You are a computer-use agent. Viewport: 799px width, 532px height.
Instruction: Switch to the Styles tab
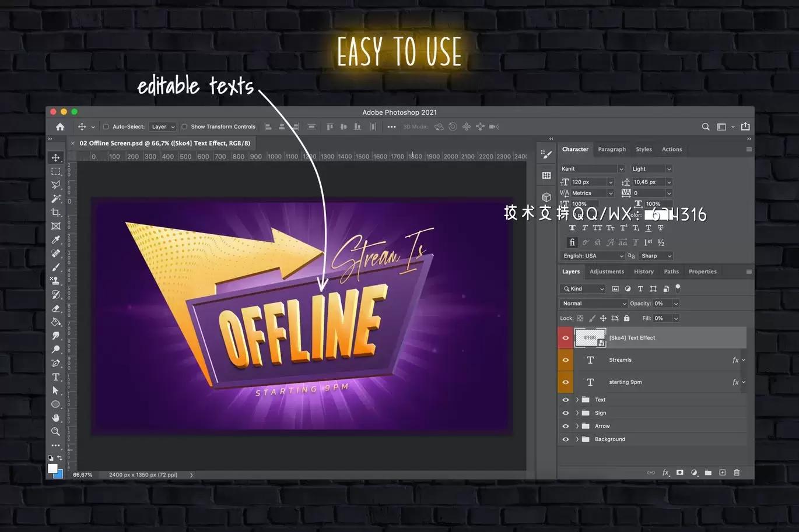(x=644, y=149)
